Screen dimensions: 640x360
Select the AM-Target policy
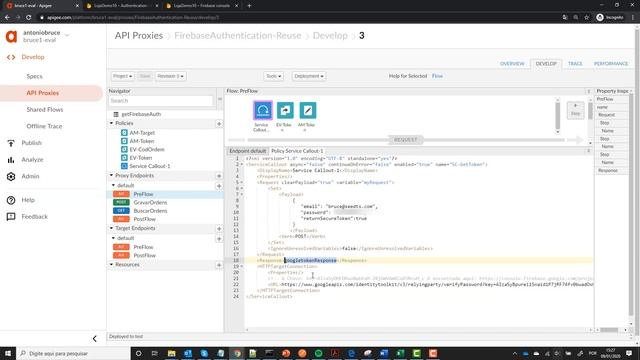[142, 133]
